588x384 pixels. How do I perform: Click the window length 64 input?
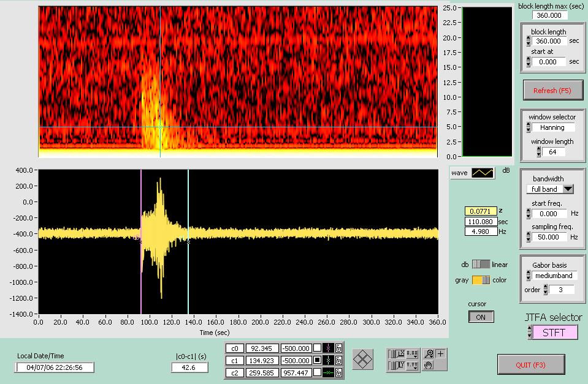pyautogui.click(x=554, y=152)
